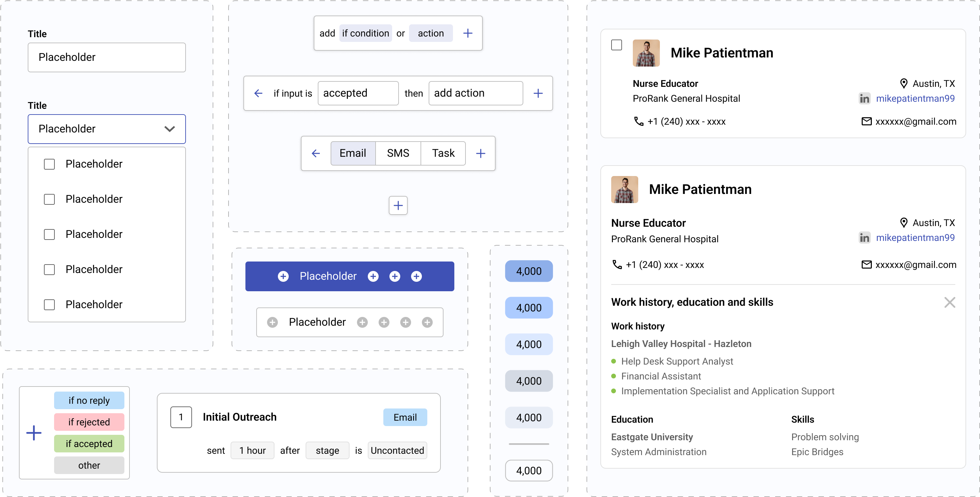Screen dimensions: 980x497
Task: Click the first plus icon on the blue Placeholder button
Action: 283,276
